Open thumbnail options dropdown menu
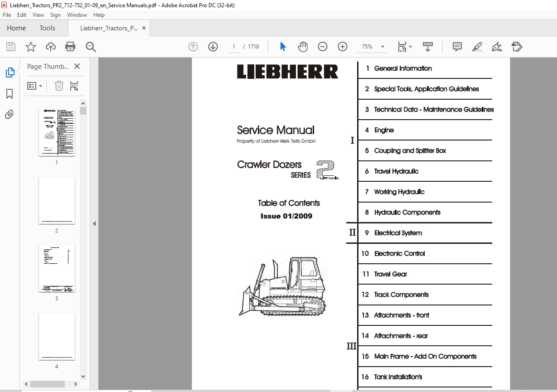 point(35,86)
